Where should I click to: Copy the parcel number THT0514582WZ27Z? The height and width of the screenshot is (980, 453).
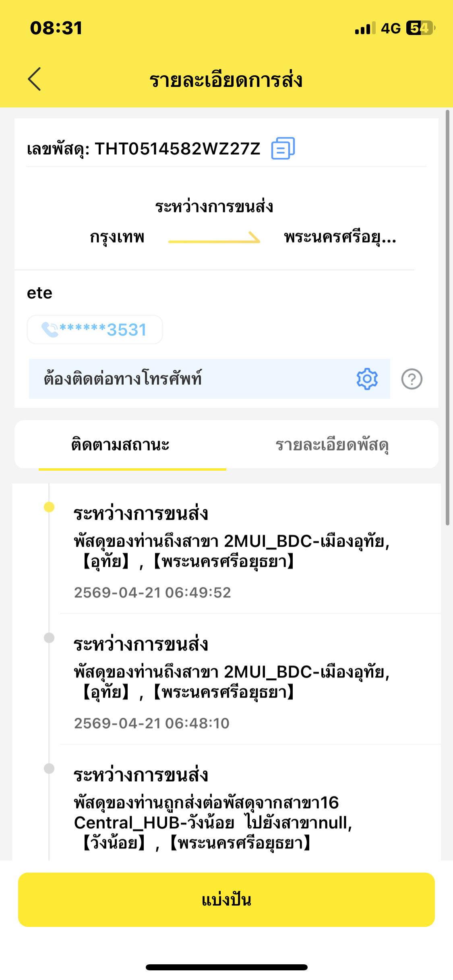coord(283,148)
